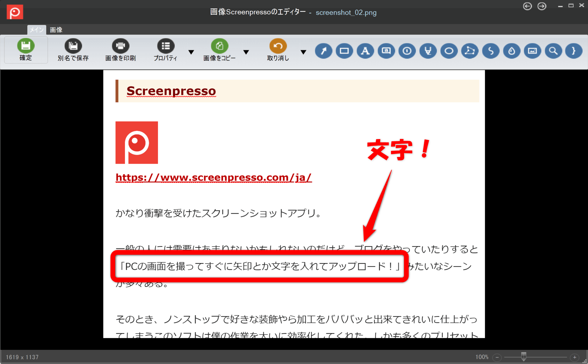The height and width of the screenshot is (364, 588).
Task: Select the numbering step tool
Action: coord(407,51)
